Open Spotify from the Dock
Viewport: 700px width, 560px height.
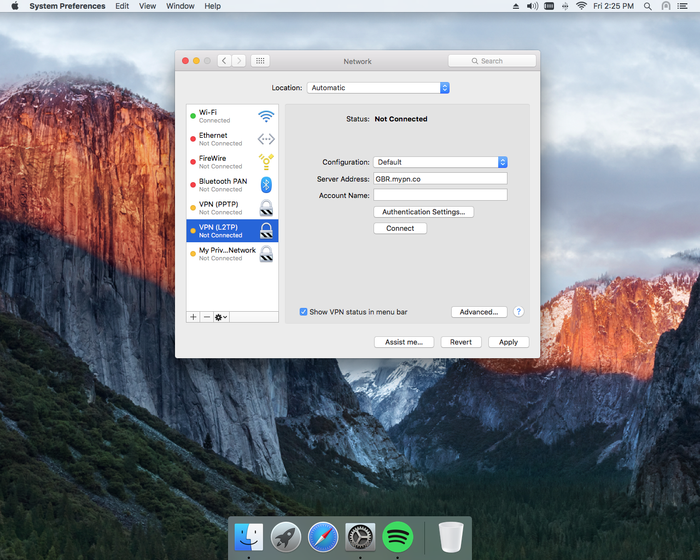click(x=397, y=537)
